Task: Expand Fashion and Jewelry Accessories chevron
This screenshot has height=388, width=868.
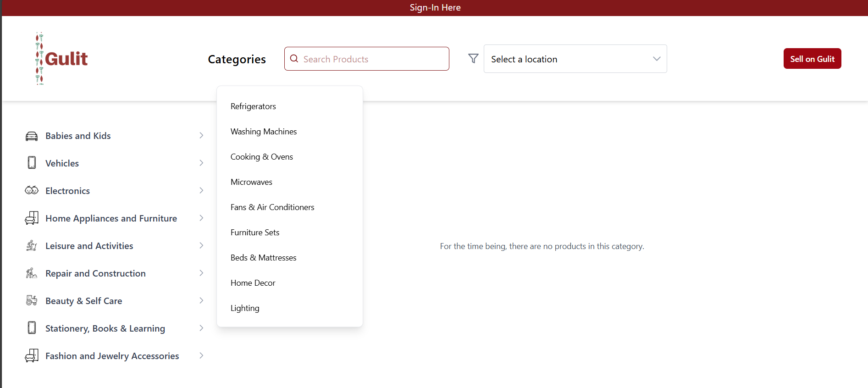Action: [201, 355]
